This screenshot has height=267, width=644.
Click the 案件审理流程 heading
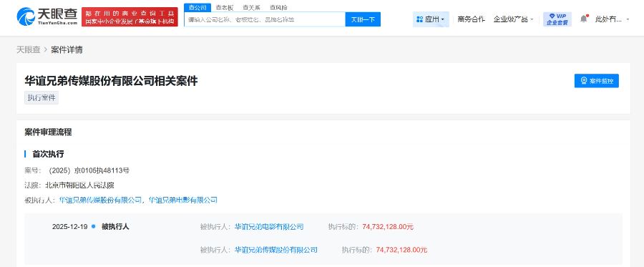(48, 132)
